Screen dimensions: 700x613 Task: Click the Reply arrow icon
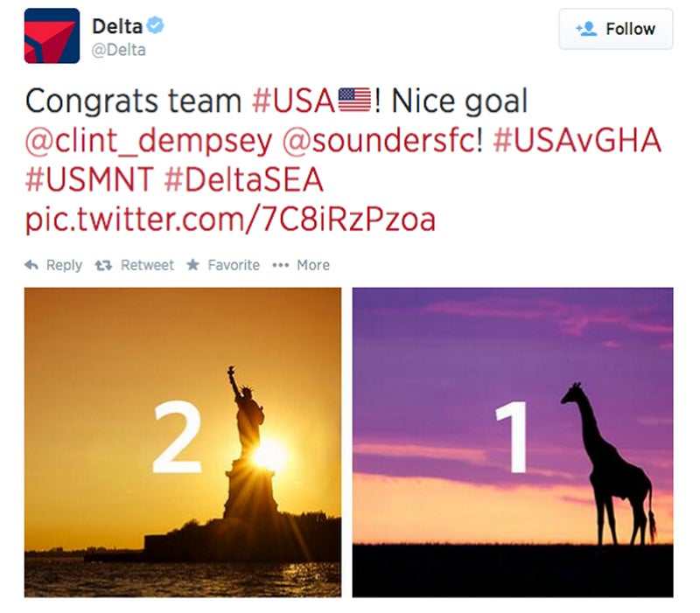(31, 265)
